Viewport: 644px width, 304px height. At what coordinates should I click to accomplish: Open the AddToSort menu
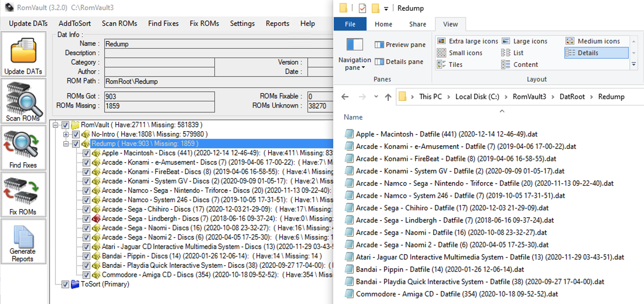[x=75, y=23]
